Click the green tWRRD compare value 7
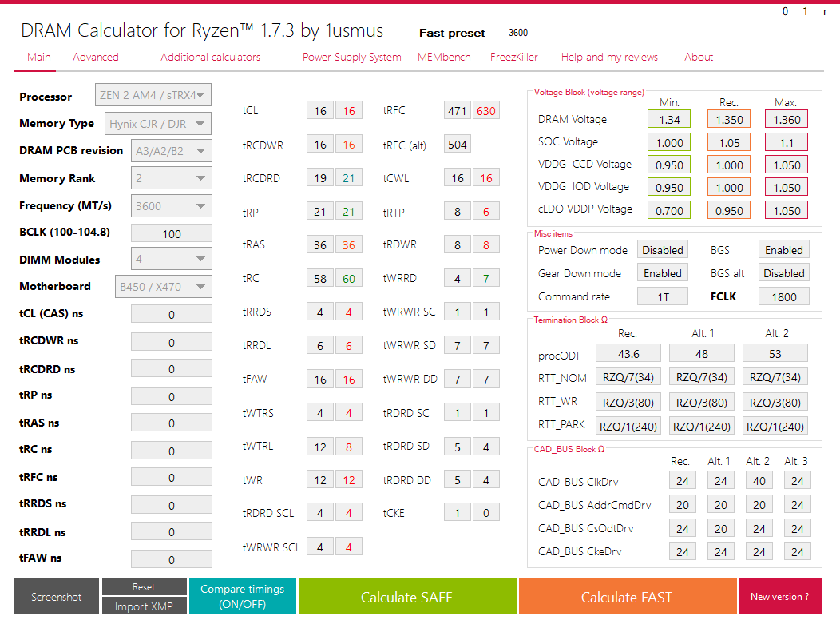840x632 pixels. (486, 278)
